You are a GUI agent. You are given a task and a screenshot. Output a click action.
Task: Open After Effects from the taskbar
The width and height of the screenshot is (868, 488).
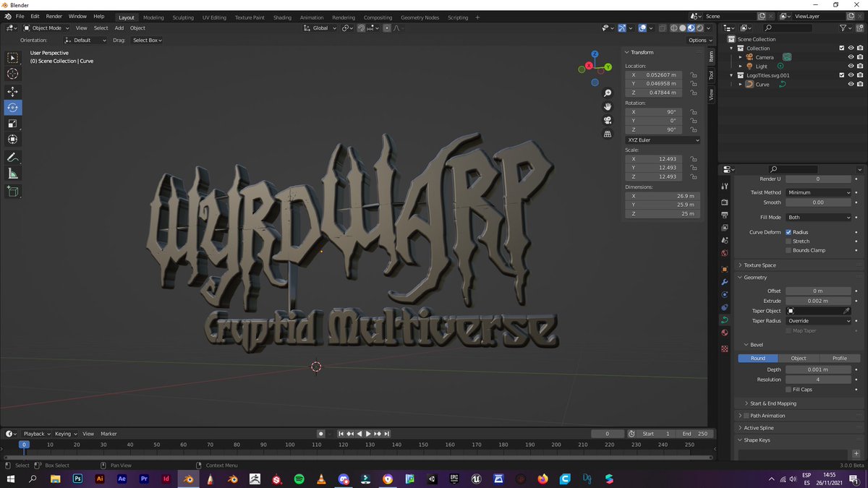click(122, 479)
